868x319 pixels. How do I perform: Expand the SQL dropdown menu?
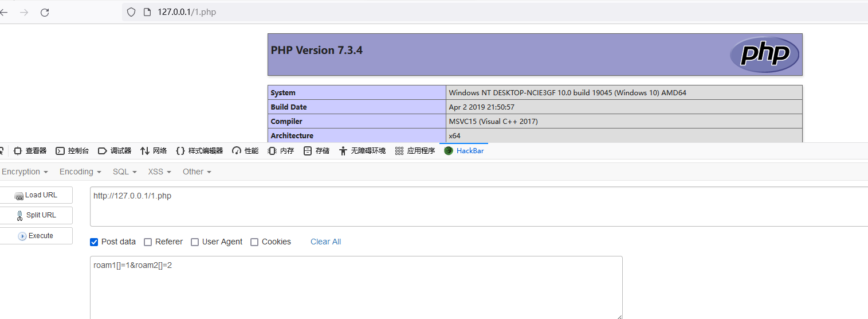(x=124, y=172)
